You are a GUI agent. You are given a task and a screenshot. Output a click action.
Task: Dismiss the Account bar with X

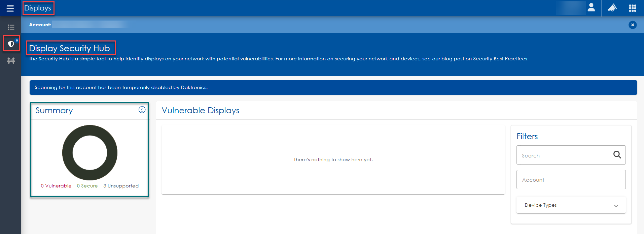(x=633, y=25)
